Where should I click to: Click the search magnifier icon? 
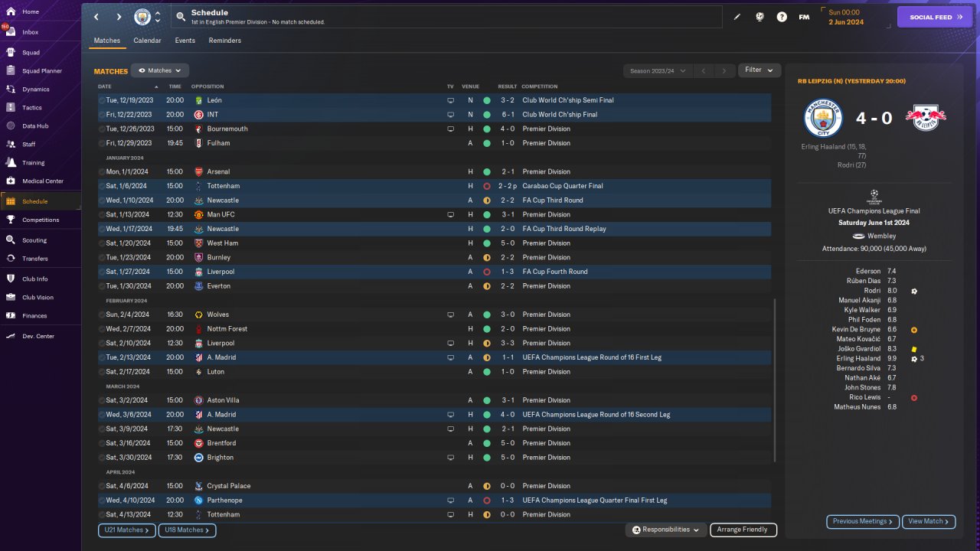tap(180, 17)
